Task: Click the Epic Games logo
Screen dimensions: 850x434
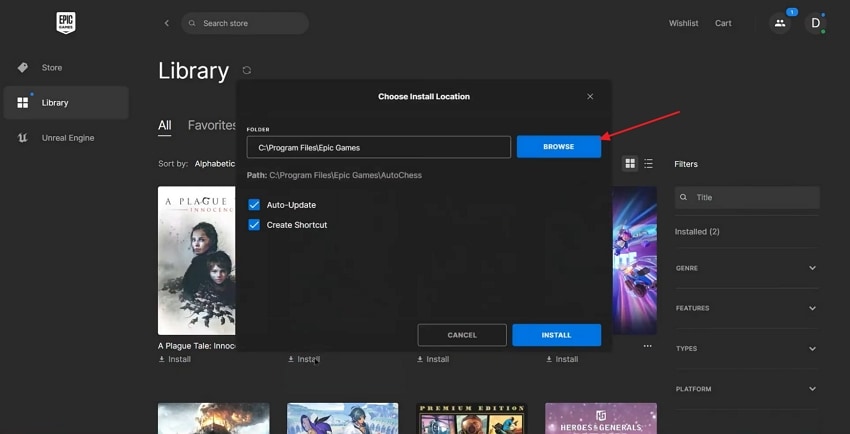Action: pyautogui.click(x=66, y=23)
